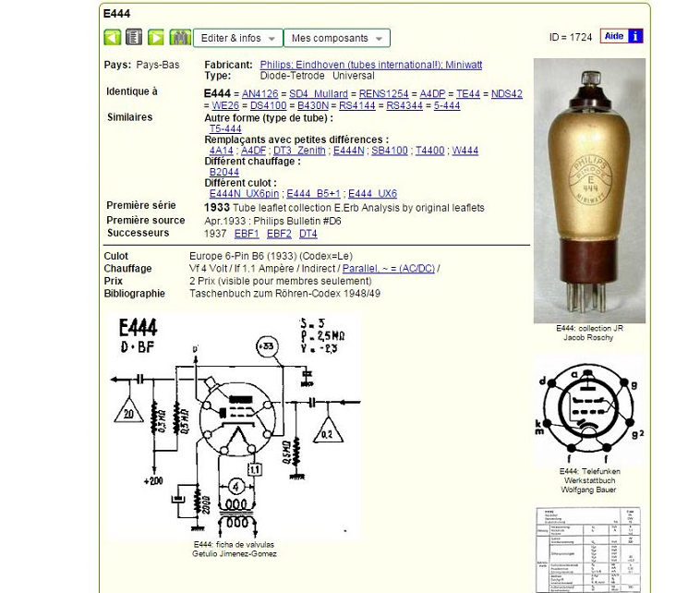Viewport: 700px width, 593px height.
Task: Click the Diode-Tetrode type text
Action: [x=293, y=76]
